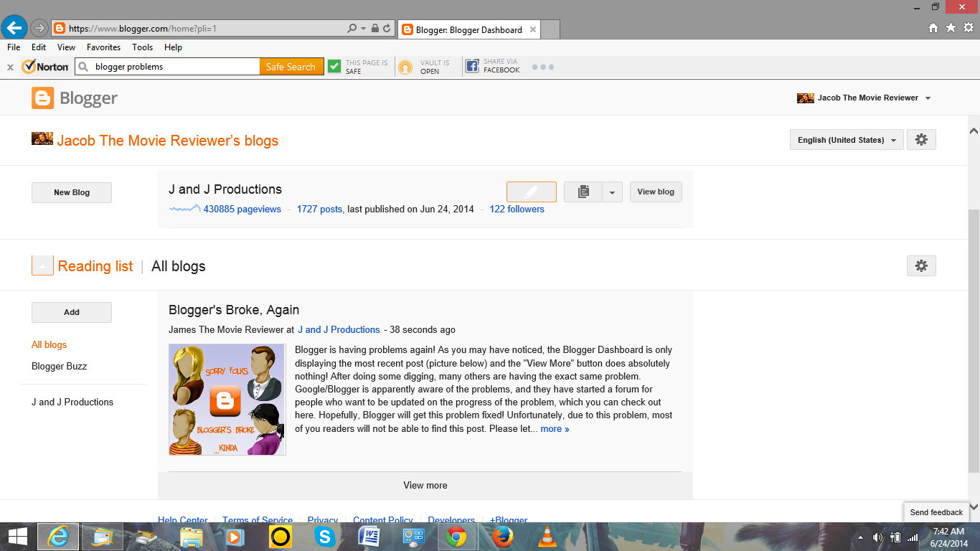
Task: Open the Norton Vault icon
Action: tap(406, 67)
